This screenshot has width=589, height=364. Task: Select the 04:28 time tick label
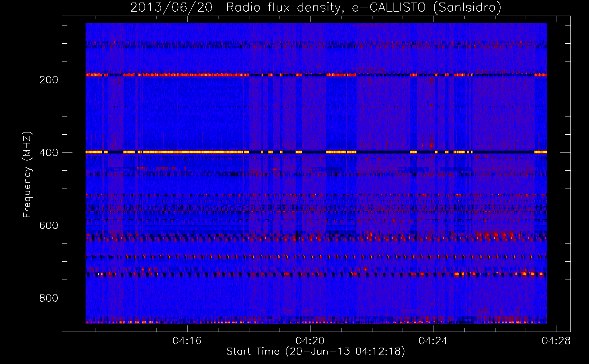click(x=556, y=341)
